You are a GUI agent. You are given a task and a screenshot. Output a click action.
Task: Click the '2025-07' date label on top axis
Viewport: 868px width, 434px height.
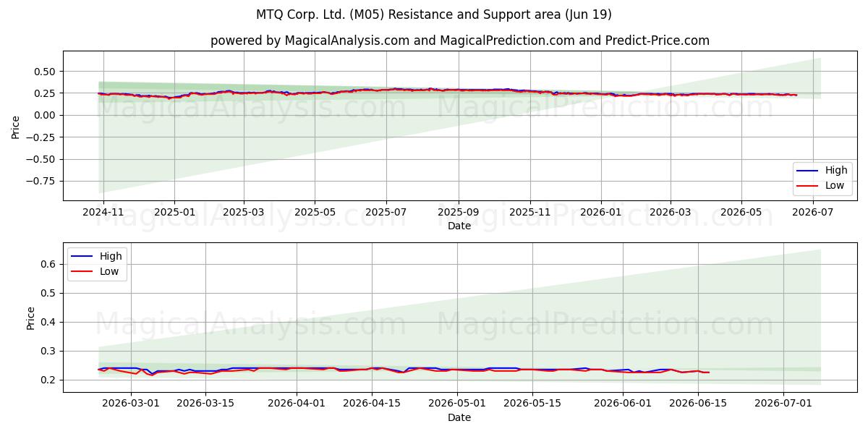tap(386, 213)
